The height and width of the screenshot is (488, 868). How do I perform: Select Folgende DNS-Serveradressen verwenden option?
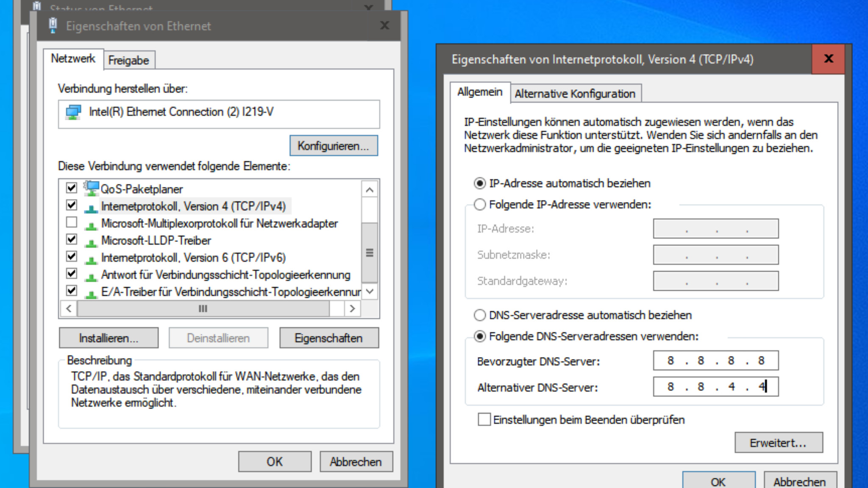(479, 336)
